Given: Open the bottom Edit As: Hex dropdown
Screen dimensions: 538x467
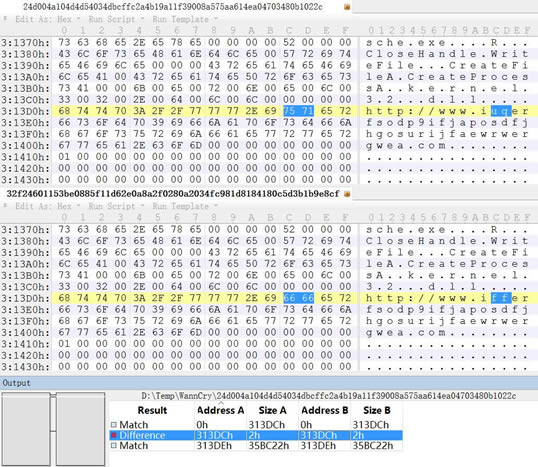Looking at the screenshot, I should click(x=48, y=206).
